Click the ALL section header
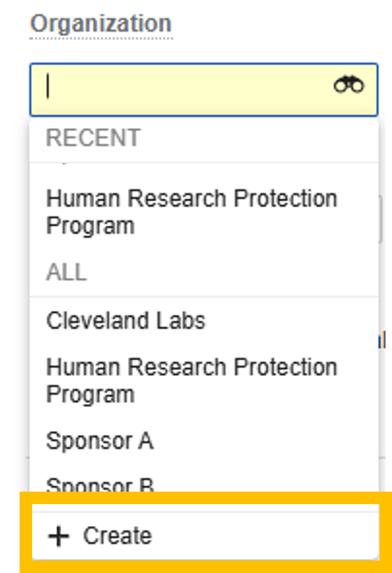The image size is (392, 573). click(67, 272)
